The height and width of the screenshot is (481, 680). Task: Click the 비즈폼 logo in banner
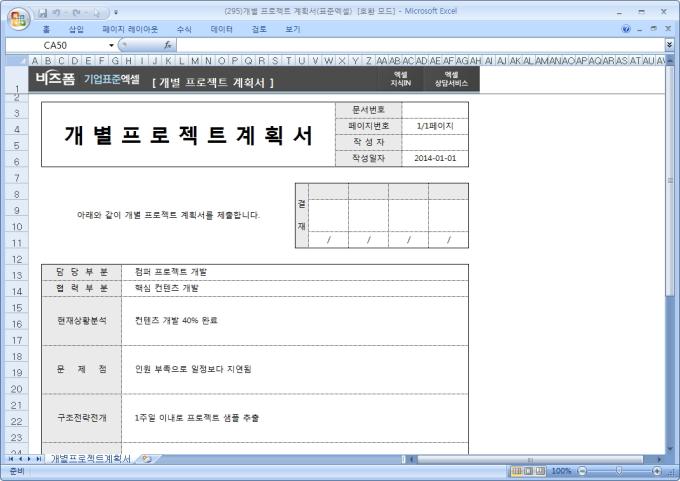55,79
